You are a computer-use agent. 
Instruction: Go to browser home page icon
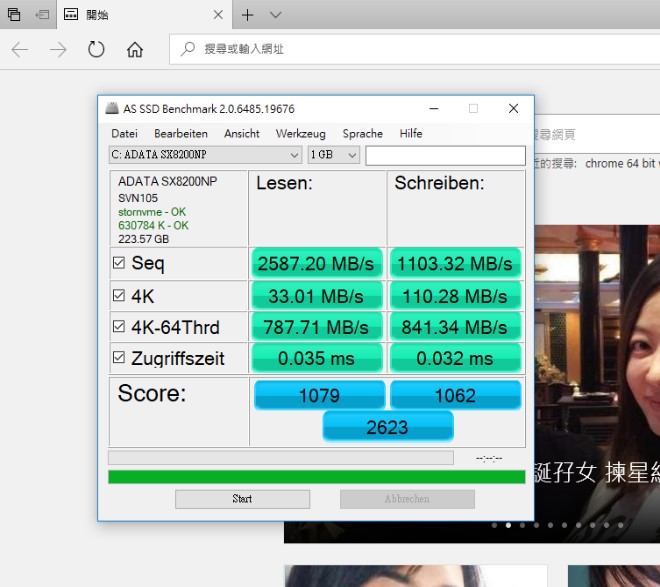point(135,50)
